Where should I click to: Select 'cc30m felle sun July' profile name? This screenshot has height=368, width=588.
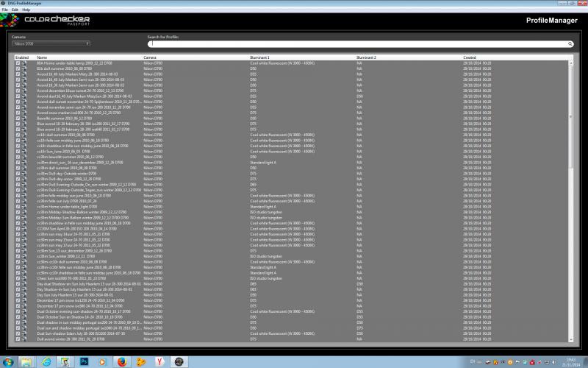point(67,201)
